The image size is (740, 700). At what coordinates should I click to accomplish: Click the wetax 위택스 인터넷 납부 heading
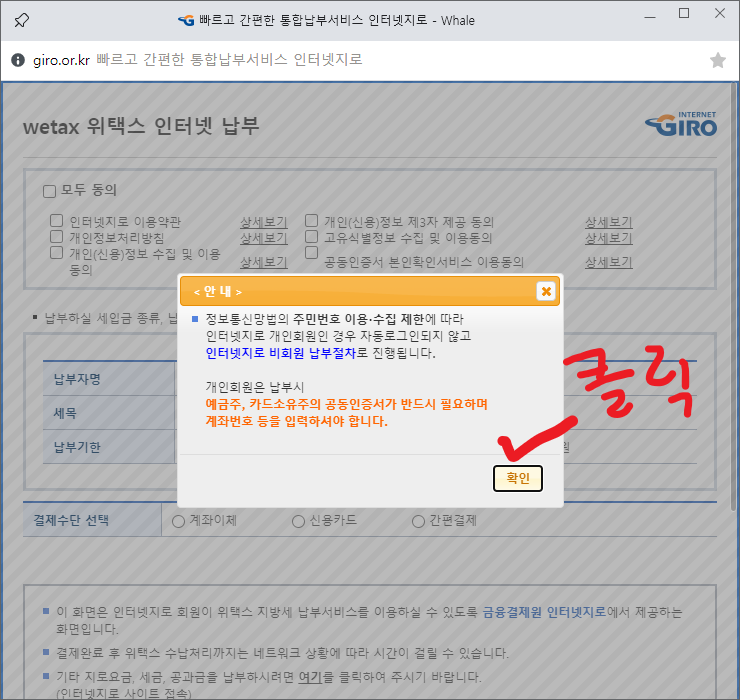click(x=141, y=127)
